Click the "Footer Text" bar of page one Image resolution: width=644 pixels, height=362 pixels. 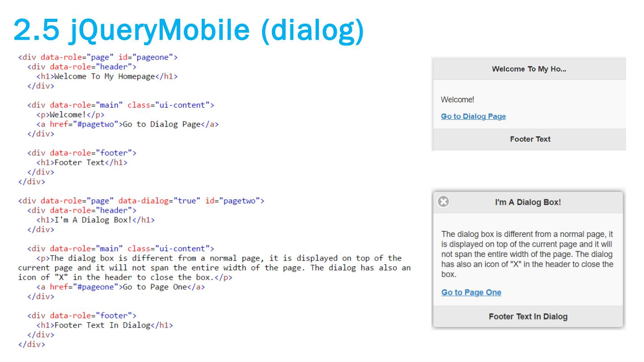[x=529, y=139]
